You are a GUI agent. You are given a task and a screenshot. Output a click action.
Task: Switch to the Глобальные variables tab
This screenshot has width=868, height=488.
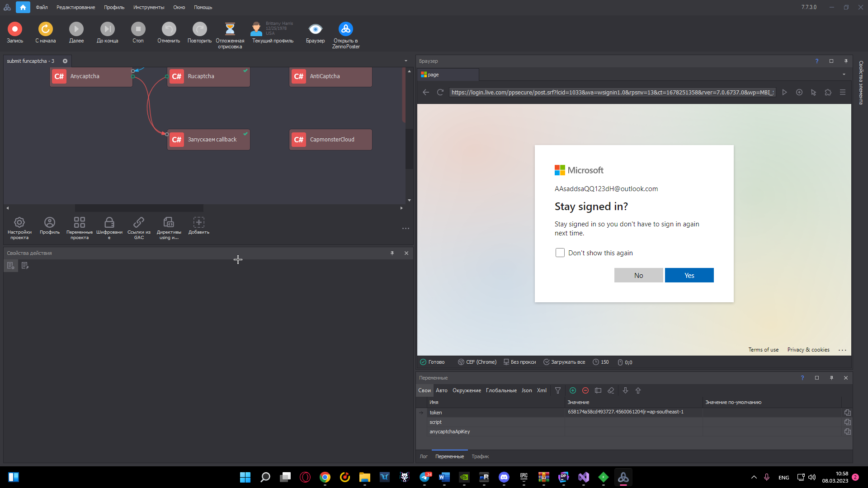[x=501, y=390]
